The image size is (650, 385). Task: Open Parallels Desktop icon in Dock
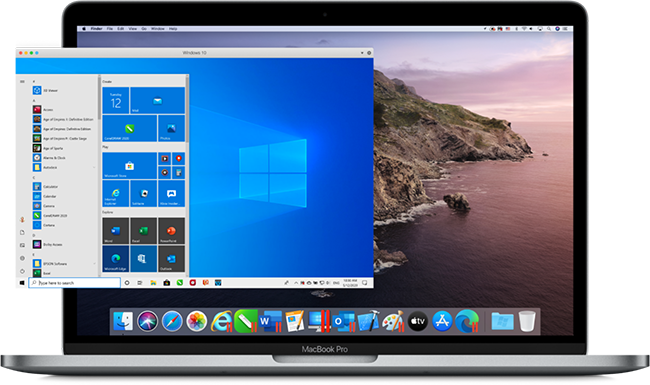coord(319,322)
